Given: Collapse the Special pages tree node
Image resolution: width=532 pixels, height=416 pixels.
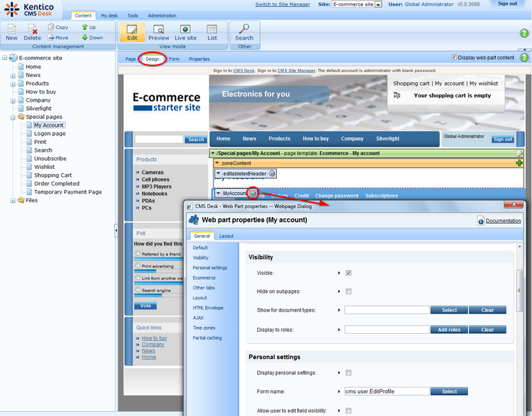Looking at the screenshot, I should coord(13,118).
